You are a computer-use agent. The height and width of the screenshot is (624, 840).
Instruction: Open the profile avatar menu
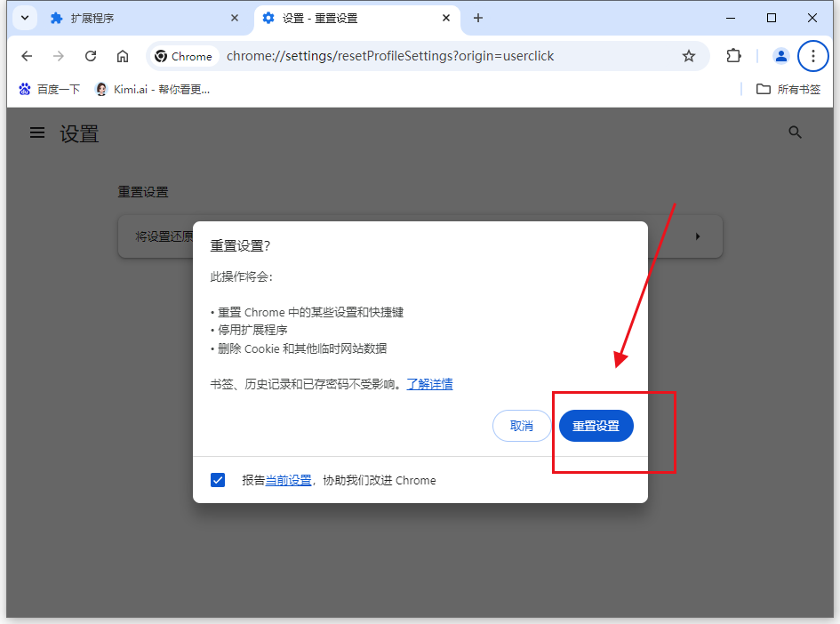[781, 56]
